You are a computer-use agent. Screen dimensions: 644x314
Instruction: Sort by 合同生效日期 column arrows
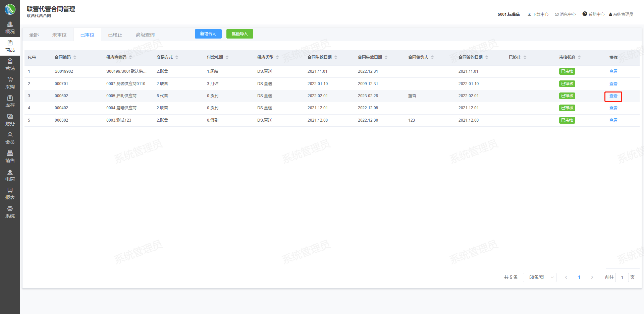point(336,57)
